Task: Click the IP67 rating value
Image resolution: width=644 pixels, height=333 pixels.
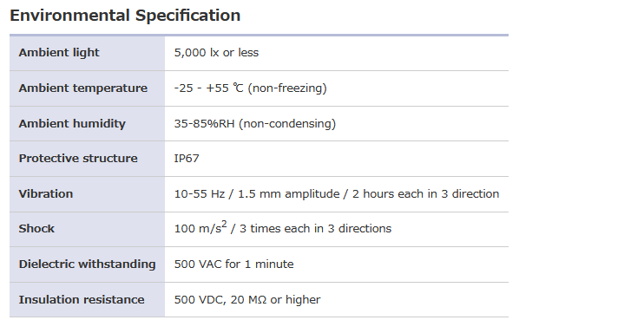Action: point(187,158)
